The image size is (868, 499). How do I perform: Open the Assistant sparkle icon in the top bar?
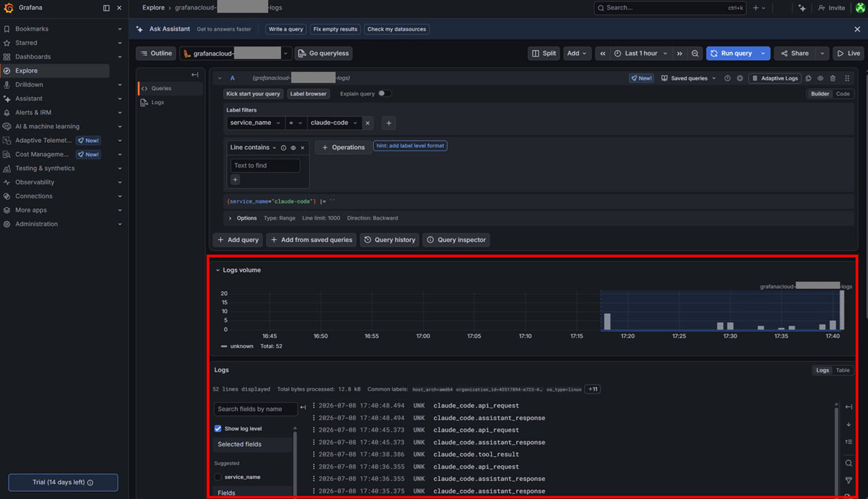point(802,8)
